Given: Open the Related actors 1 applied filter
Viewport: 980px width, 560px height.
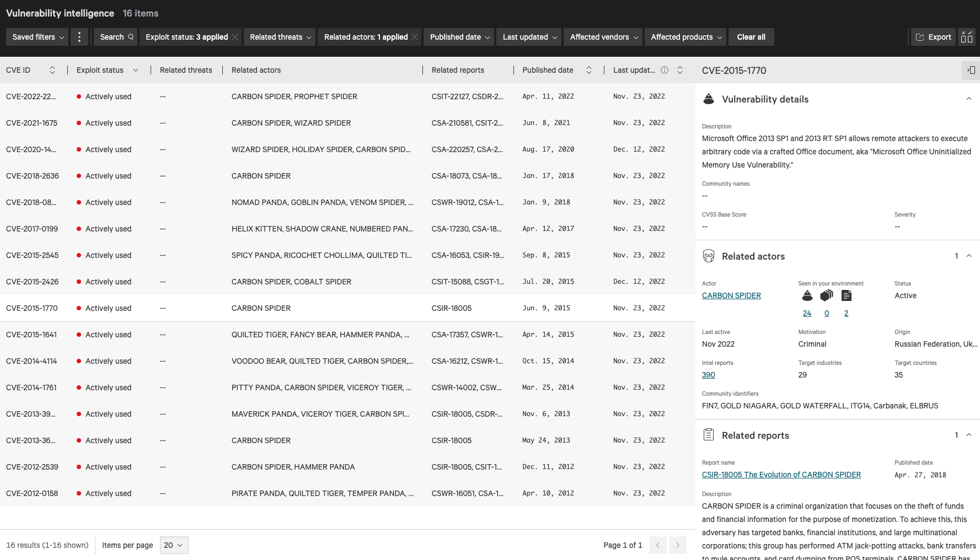Looking at the screenshot, I should click(366, 37).
